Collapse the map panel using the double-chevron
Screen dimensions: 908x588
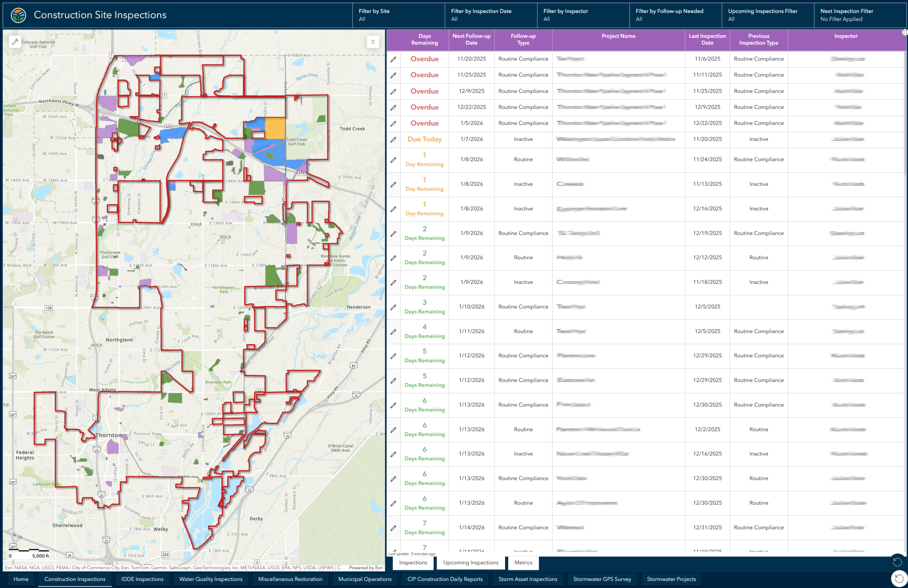[x=373, y=42]
